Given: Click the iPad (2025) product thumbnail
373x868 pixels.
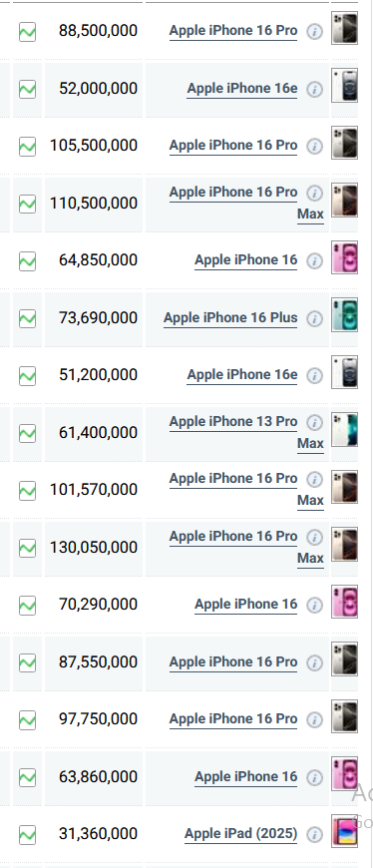Looking at the screenshot, I should coord(345,830).
